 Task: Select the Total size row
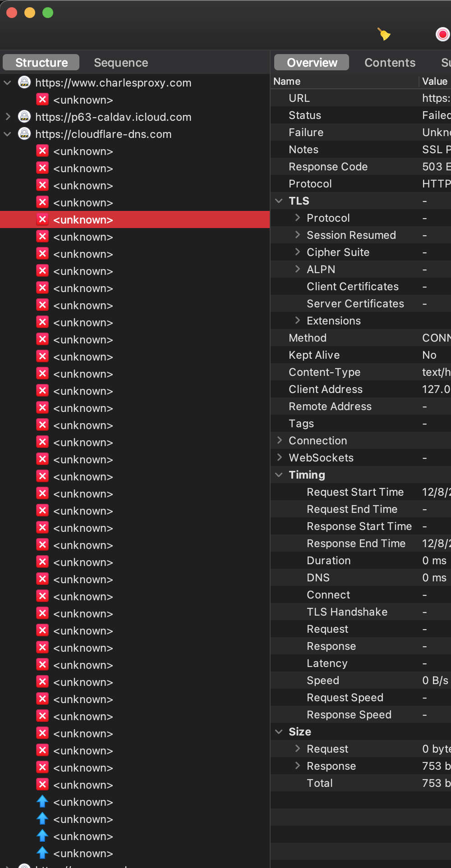pos(361,783)
